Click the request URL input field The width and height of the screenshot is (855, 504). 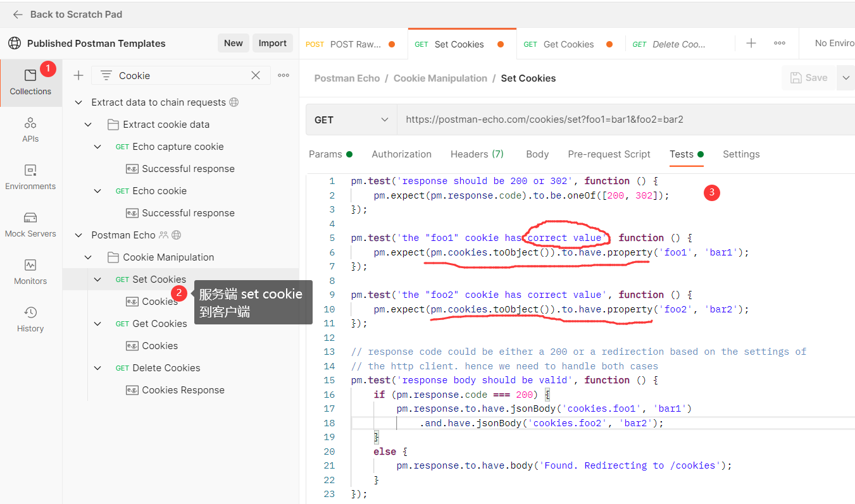[x=625, y=120]
